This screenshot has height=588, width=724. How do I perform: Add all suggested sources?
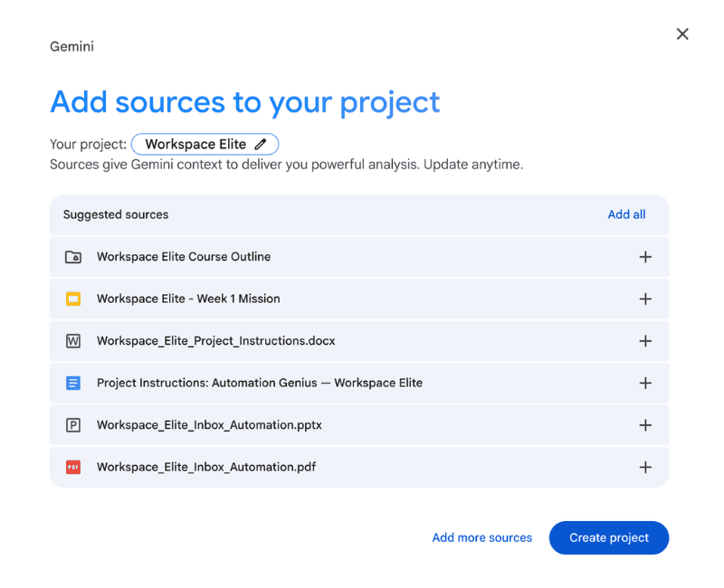[626, 214]
